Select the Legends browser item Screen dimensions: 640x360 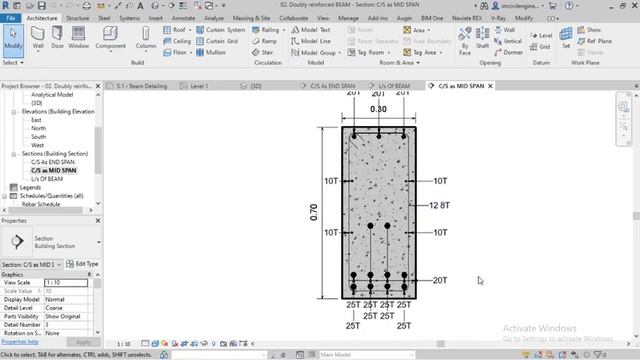(30, 188)
